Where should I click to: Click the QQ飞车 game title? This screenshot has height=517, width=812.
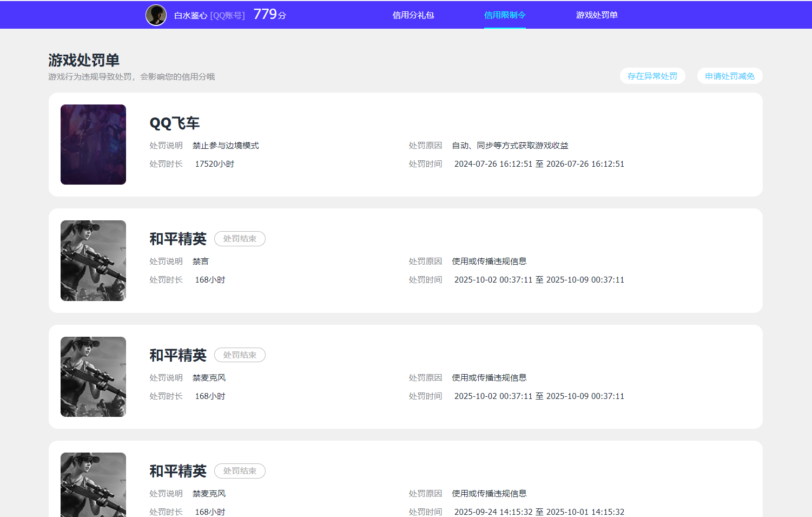click(x=174, y=123)
